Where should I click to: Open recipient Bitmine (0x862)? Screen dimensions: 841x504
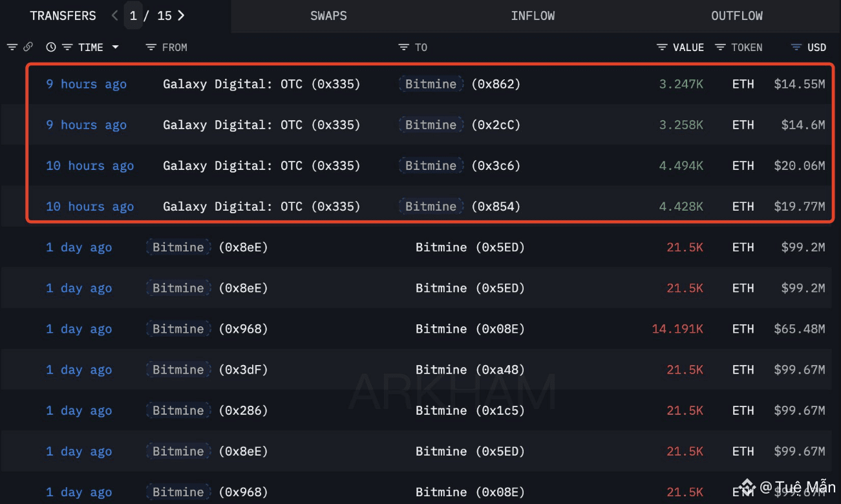click(x=460, y=84)
